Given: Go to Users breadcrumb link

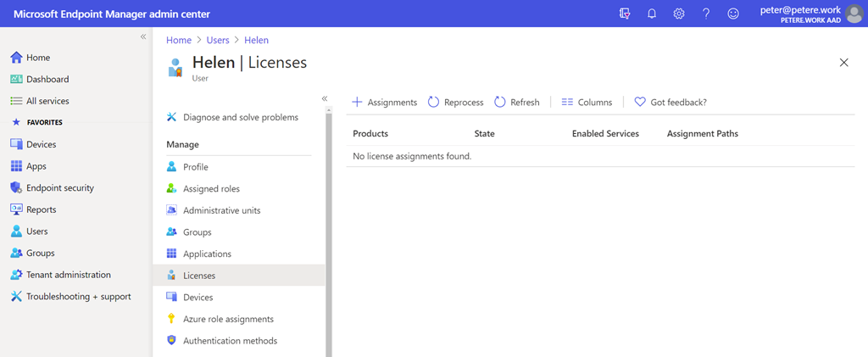Looking at the screenshot, I should (x=217, y=40).
